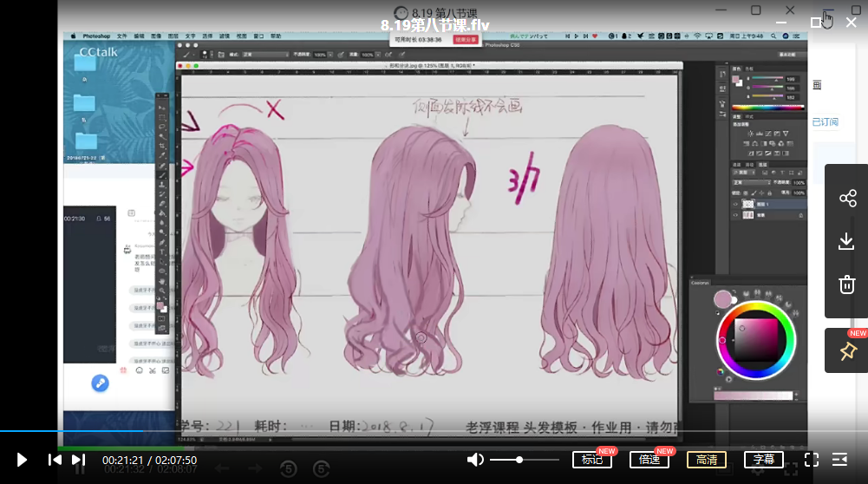
Task: Toggle airbrush mode in options bar
Action: (388, 55)
